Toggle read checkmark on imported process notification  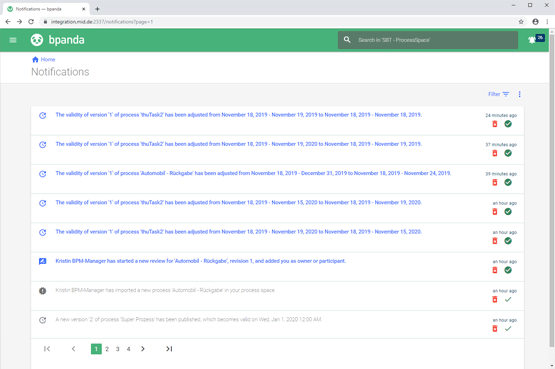tap(508, 300)
